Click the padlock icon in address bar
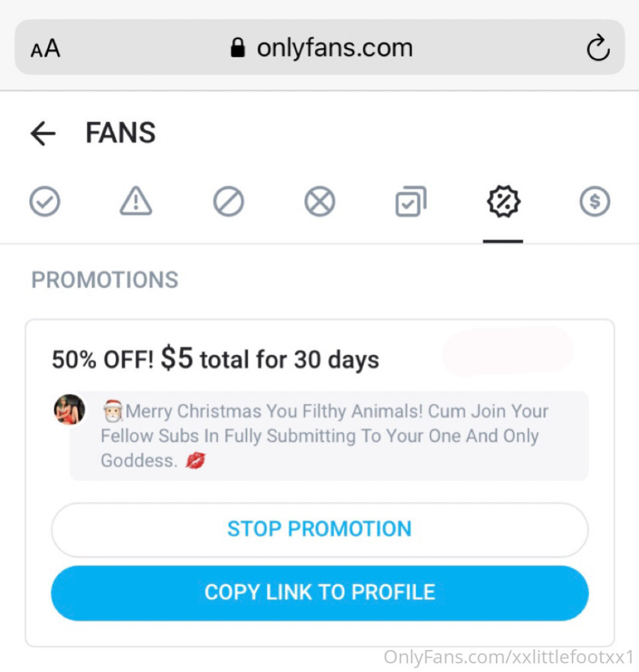 click(x=237, y=48)
